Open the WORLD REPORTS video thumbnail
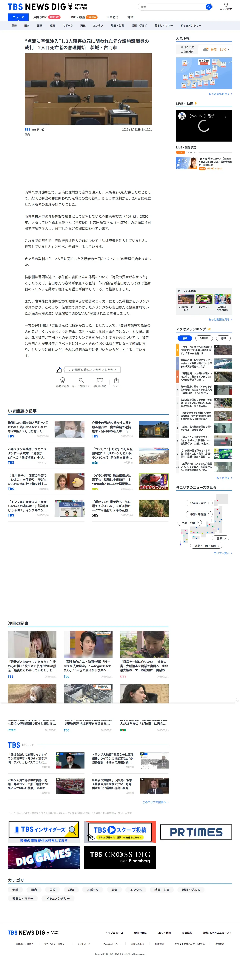This screenshot has height=980, width=240. [222, 299]
